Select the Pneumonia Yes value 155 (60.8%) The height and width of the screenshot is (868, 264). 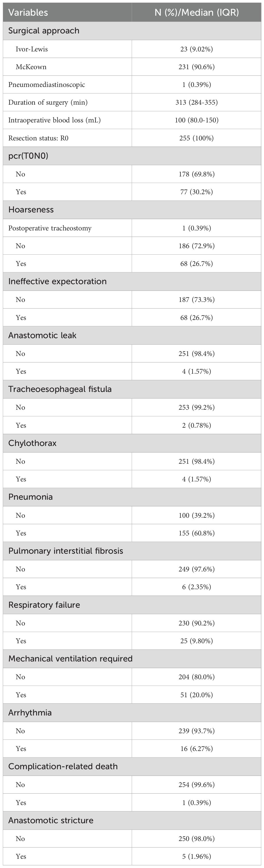196,533
